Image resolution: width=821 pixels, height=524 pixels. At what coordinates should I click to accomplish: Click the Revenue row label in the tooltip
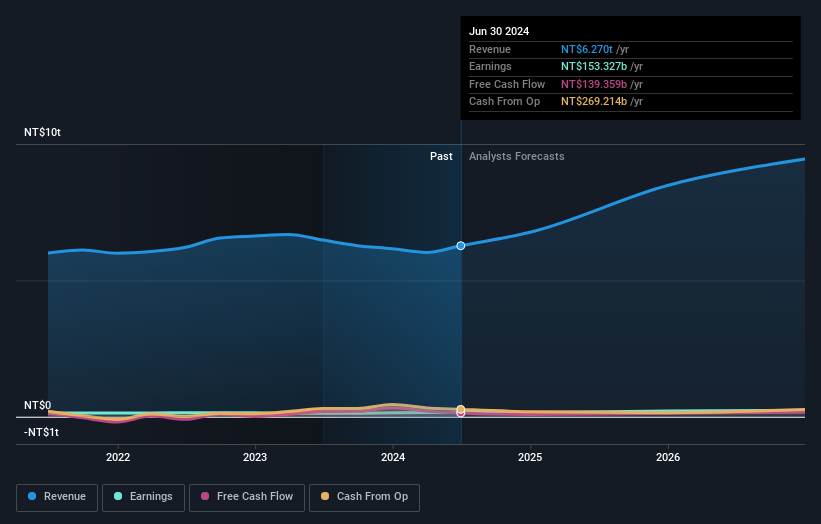(x=490, y=49)
